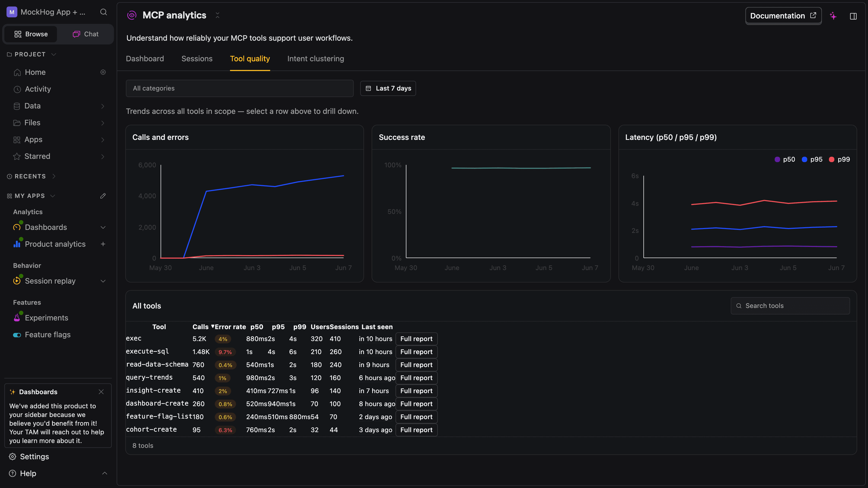Open the All categories dropdown
The image size is (868, 488).
(240, 88)
